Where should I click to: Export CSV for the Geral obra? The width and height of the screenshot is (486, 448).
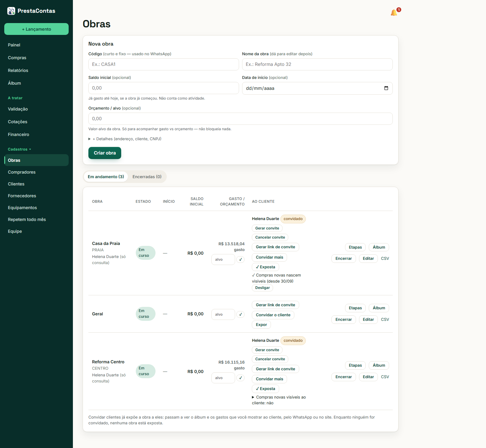point(385,320)
